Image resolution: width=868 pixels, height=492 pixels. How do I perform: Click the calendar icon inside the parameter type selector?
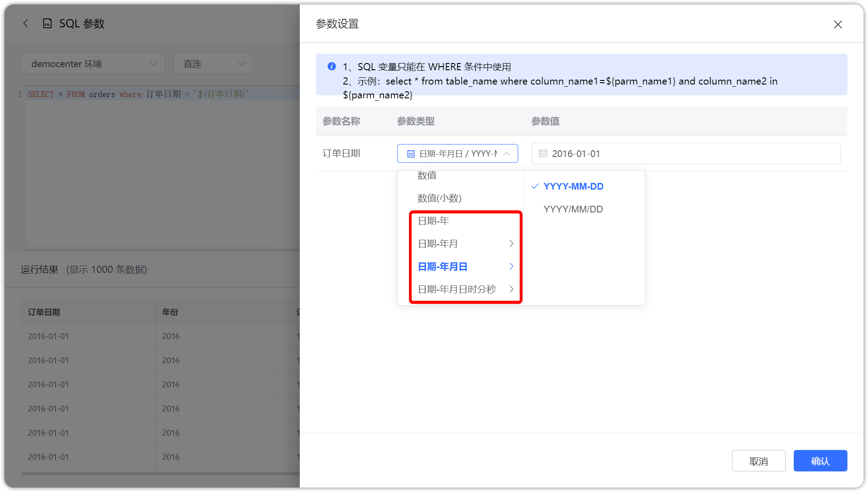tap(411, 153)
